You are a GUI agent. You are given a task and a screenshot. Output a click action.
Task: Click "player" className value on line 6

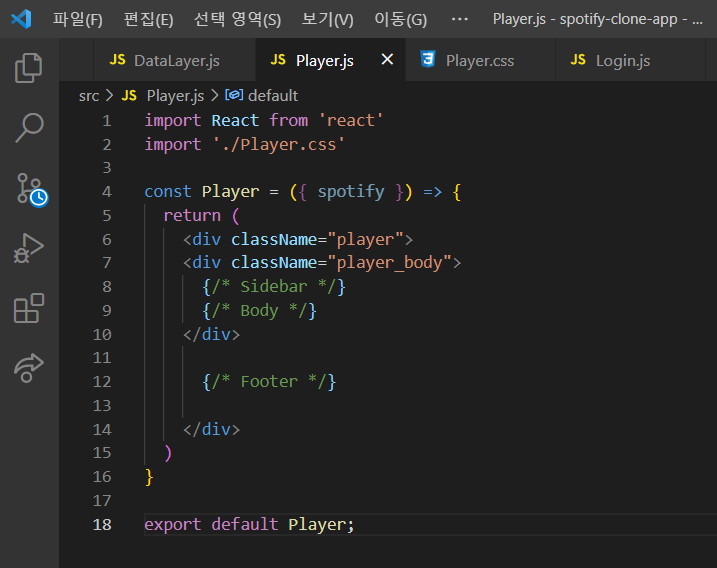tap(365, 240)
